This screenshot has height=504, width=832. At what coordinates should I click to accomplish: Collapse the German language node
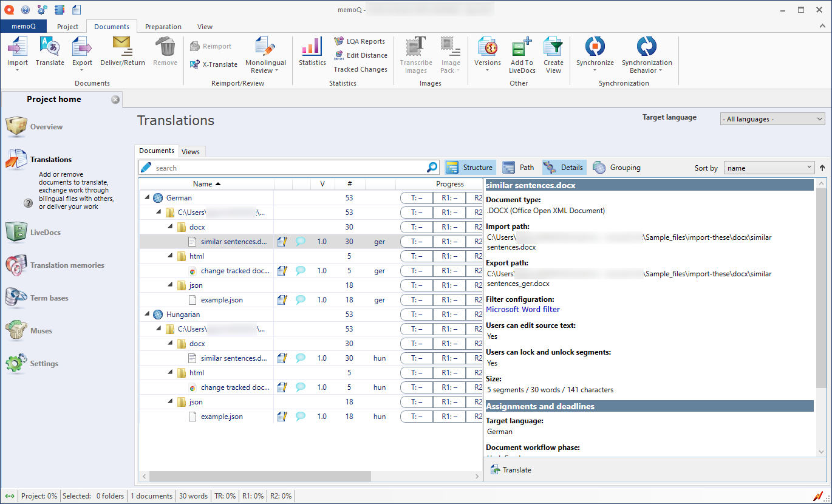(x=147, y=198)
